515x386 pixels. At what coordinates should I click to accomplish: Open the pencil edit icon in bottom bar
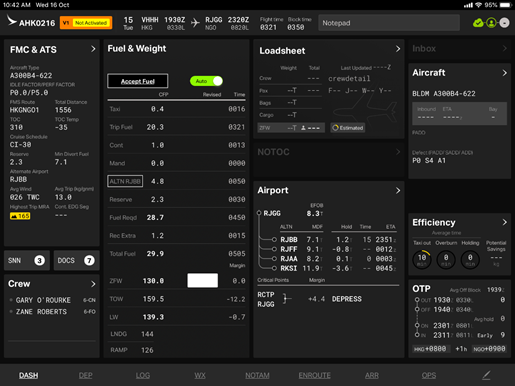coord(486,375)
